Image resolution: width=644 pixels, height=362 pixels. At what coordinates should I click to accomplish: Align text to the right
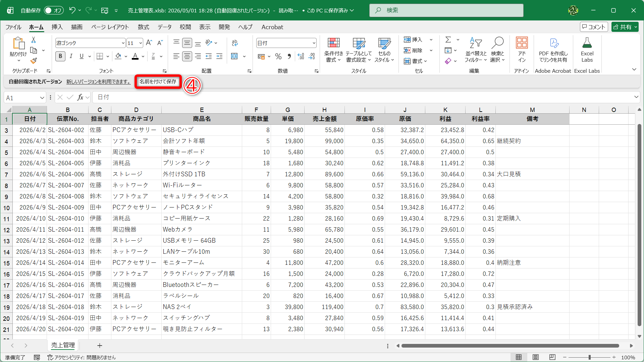coord(198,56)
